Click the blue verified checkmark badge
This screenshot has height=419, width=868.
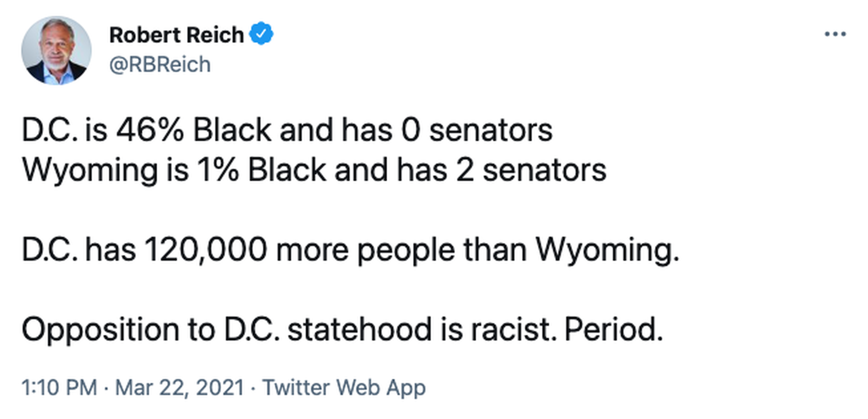pyautogui.click(x=261, y=33)
